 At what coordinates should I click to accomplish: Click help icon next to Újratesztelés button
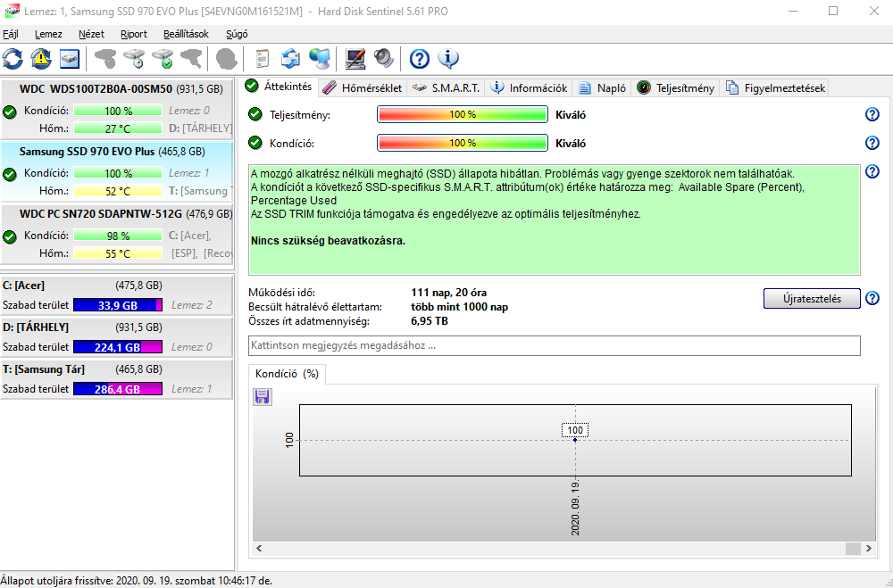click(872, 298)
